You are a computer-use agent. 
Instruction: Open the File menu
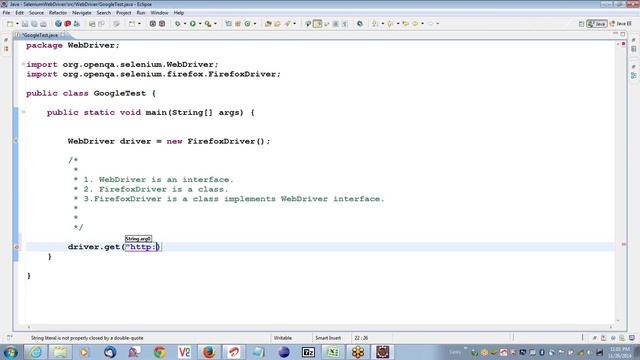coord(6,13)
